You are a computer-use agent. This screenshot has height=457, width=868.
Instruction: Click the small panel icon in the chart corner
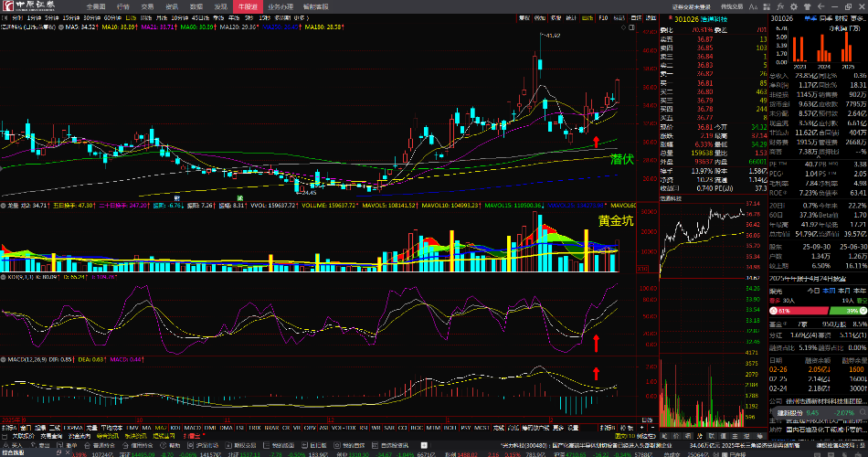point(631,27)
